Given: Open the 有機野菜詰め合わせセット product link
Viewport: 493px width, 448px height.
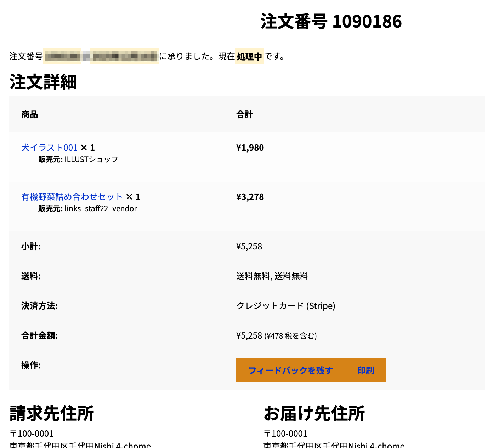Looking at the screenshot, I should click(x=72, y=197).
